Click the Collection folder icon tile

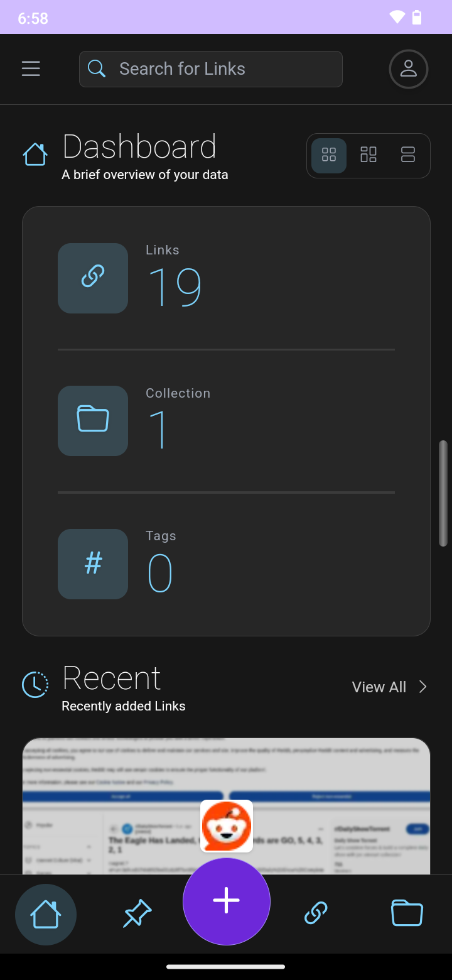point(93,420)
